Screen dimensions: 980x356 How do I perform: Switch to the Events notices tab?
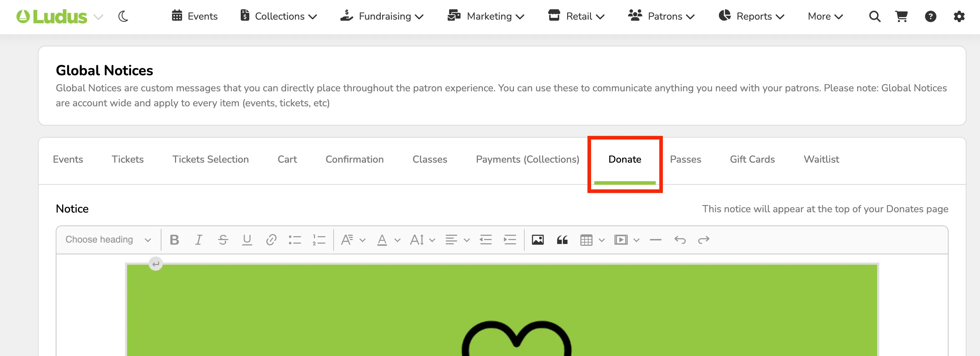[68, 159]
